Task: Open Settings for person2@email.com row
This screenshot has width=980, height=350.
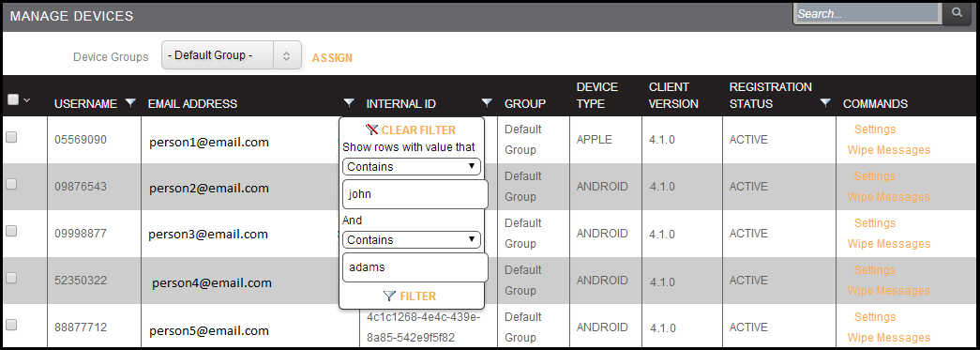Action: click(874, 176)
